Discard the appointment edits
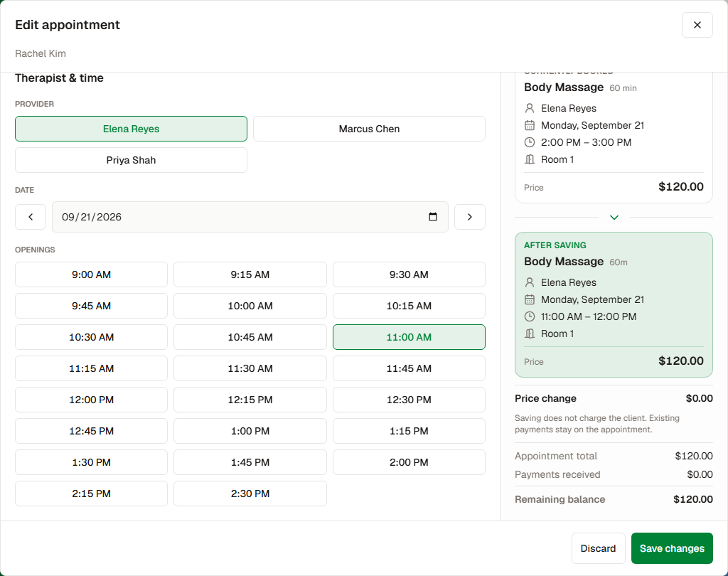 598,548
